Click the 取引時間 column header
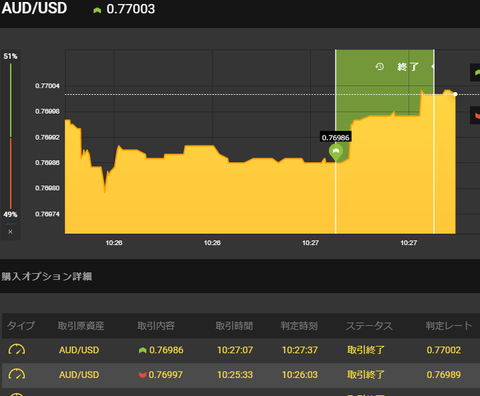The height and width of the screenshot is (396, 480). coord(234,326)
